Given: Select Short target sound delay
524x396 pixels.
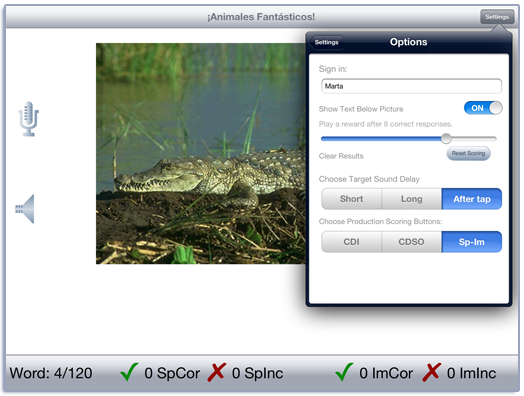Looking at the screenshot, I should [x=351, y=199].
